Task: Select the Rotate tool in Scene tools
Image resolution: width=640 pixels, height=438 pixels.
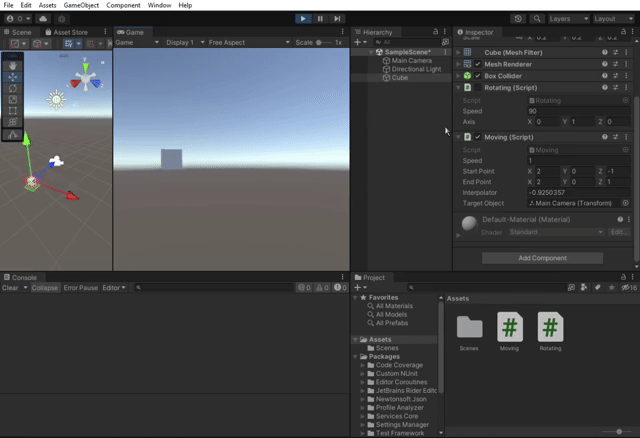Action: coord(12,87)
